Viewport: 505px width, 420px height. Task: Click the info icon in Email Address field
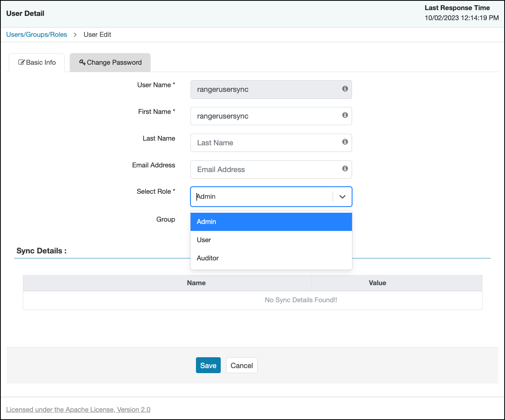[x=345, y=169]
